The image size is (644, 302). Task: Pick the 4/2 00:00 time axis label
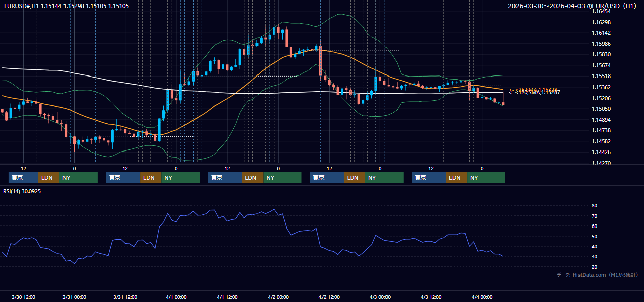[x=278, y=297]
